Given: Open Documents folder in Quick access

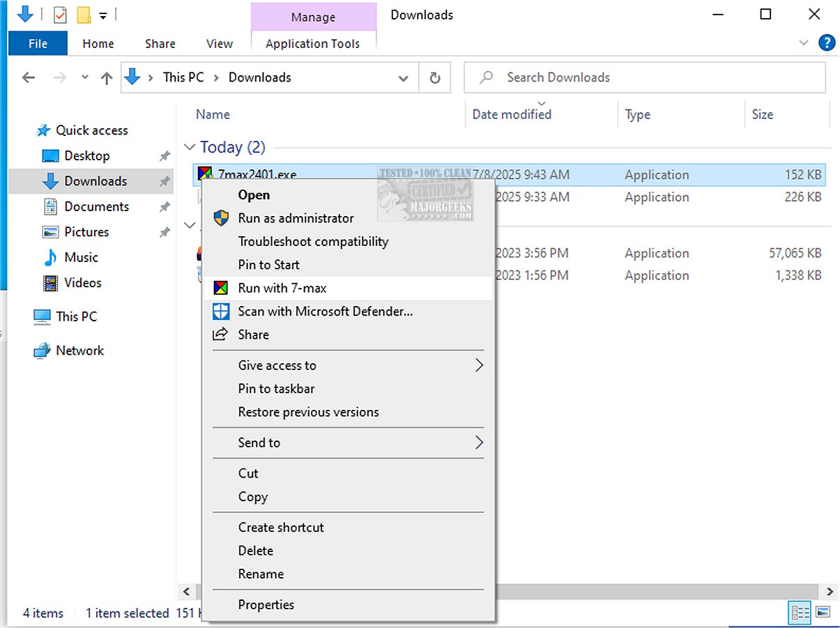Looking at the screenshot, I should (96, 206).
